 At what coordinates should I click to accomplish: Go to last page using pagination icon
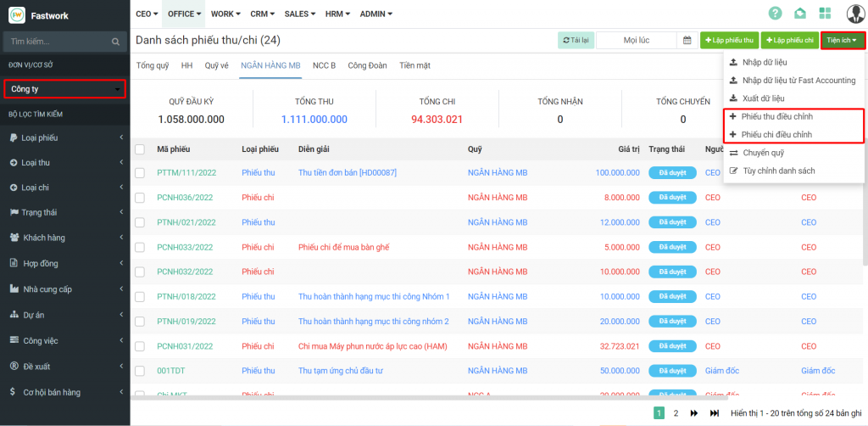click(x=715, y=413)
